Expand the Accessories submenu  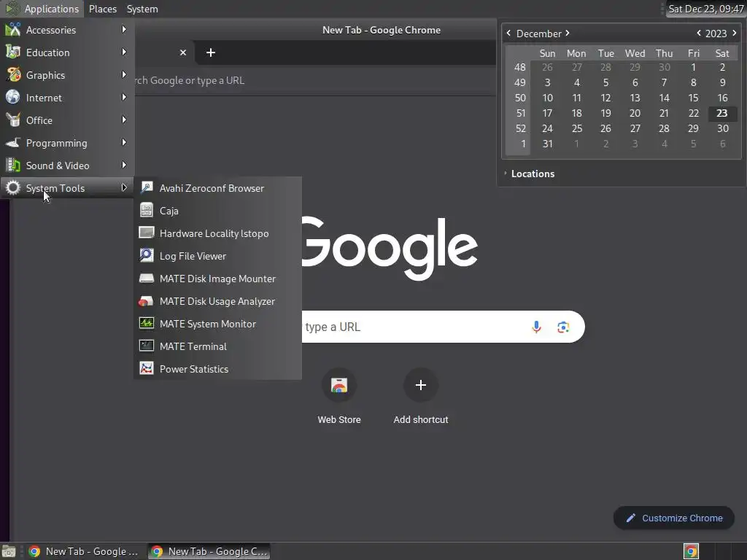67,29
